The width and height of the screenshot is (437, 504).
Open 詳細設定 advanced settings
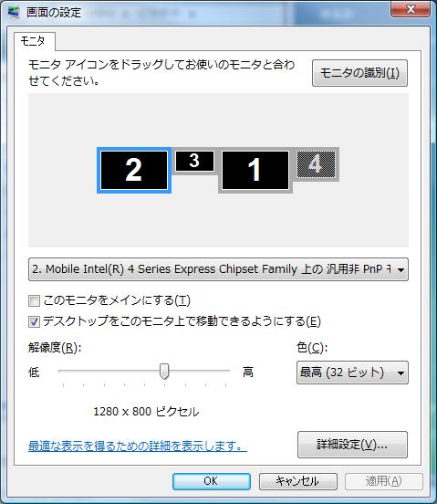point(352,445)
